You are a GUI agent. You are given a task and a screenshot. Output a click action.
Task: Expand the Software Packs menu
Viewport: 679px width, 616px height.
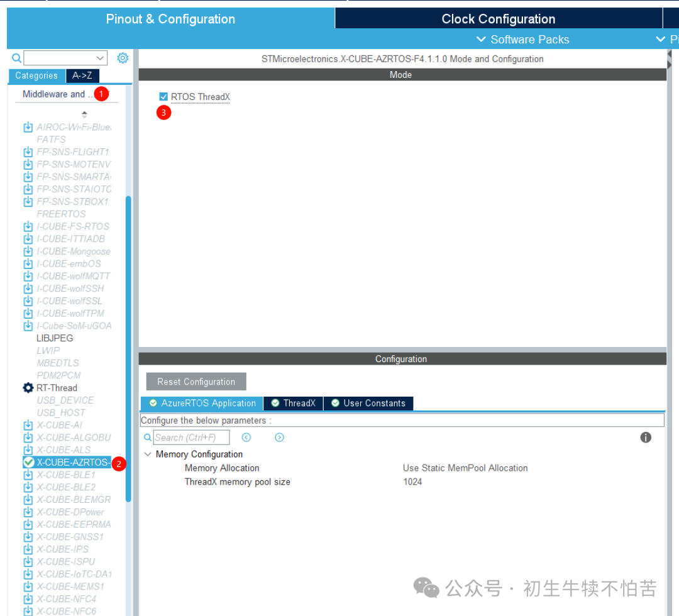coord(522,40)
